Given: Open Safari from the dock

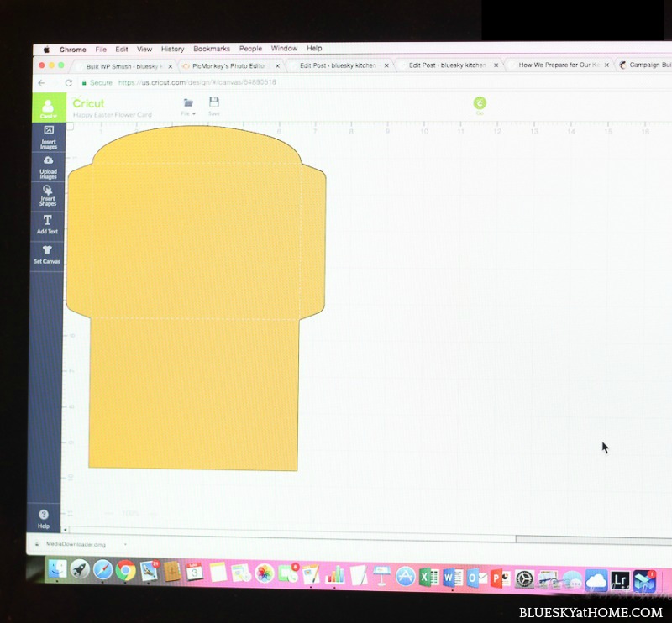Looking at the screenshot, I should point(102,570).
